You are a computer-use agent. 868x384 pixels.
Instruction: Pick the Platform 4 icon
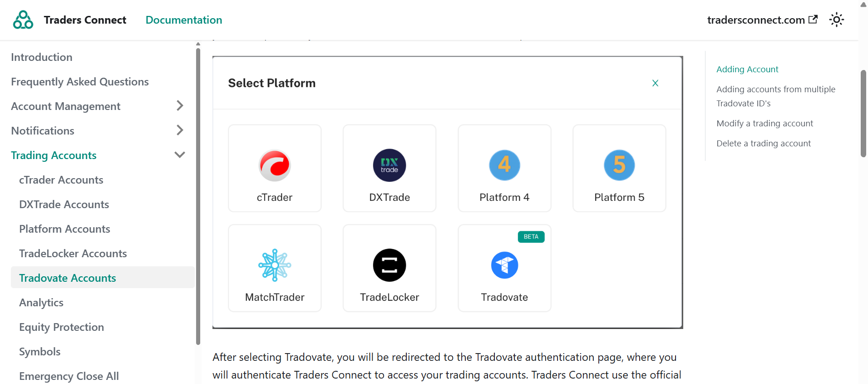504,165
